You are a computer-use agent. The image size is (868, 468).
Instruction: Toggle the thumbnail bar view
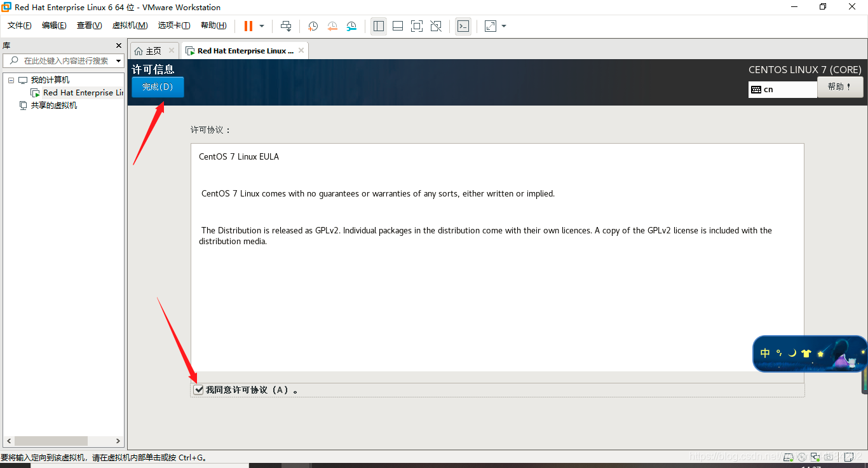398,26
